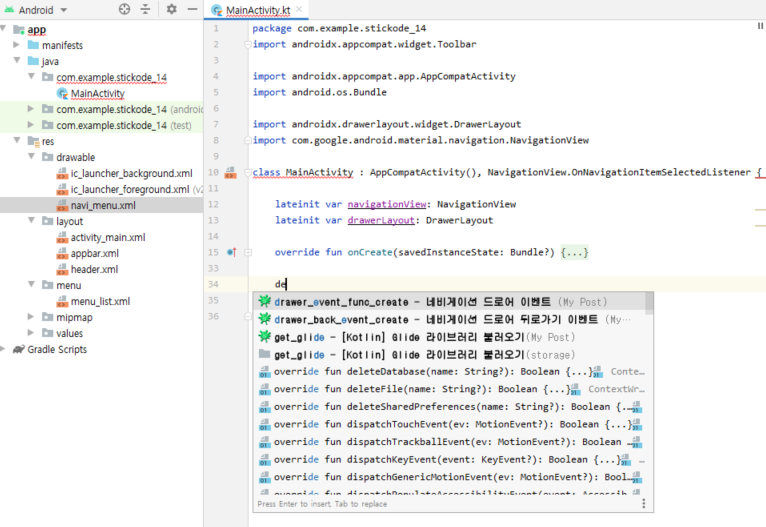Click the MainActivity Kotlin class icon
The height and width of the screenshot is (527, 766).
(x=62, y=93)
